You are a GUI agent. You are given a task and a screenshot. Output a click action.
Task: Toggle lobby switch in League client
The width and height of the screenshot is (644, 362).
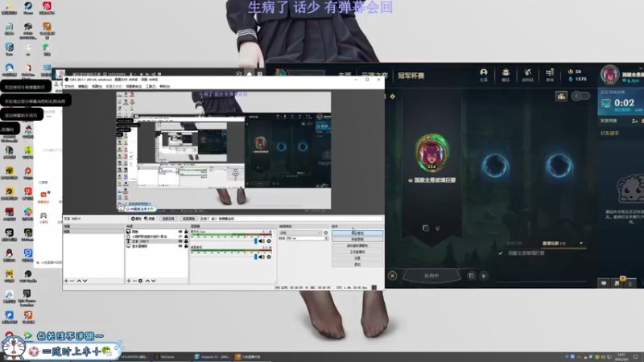click(580, 96)
